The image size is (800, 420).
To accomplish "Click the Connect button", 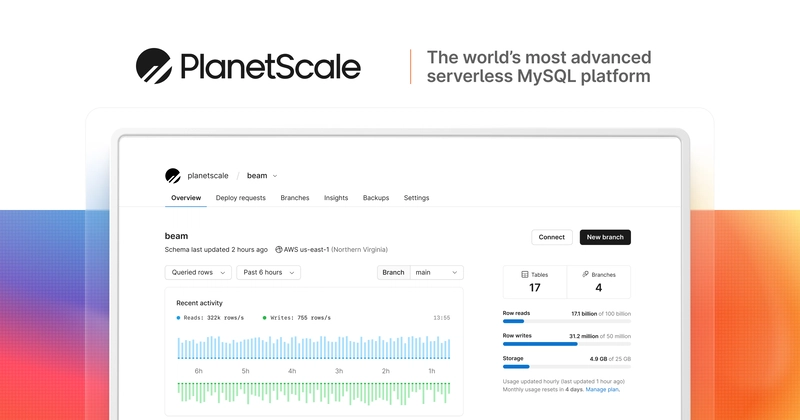I will pos(552,237).
